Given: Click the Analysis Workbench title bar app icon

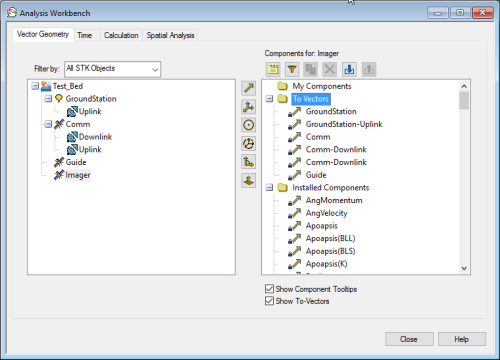Looking at the screenshot, I should 12,13.
